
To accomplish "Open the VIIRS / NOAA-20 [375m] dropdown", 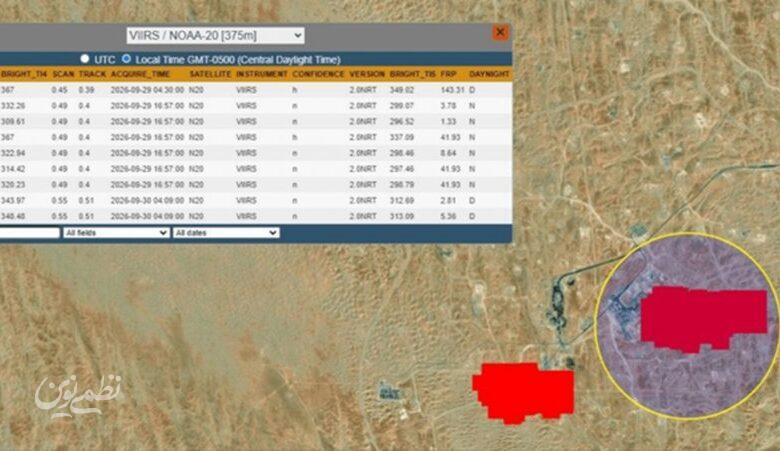I will click(x=215, y=35).
